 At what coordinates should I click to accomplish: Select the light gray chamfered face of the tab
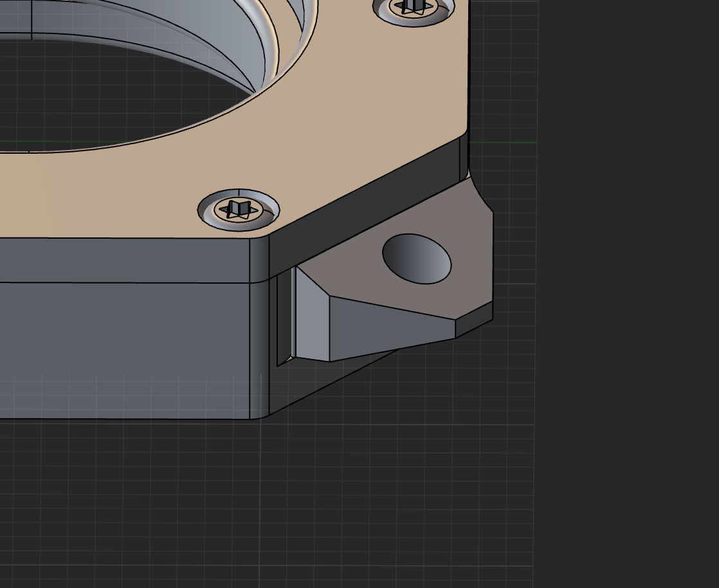click(x=312, y=318)
